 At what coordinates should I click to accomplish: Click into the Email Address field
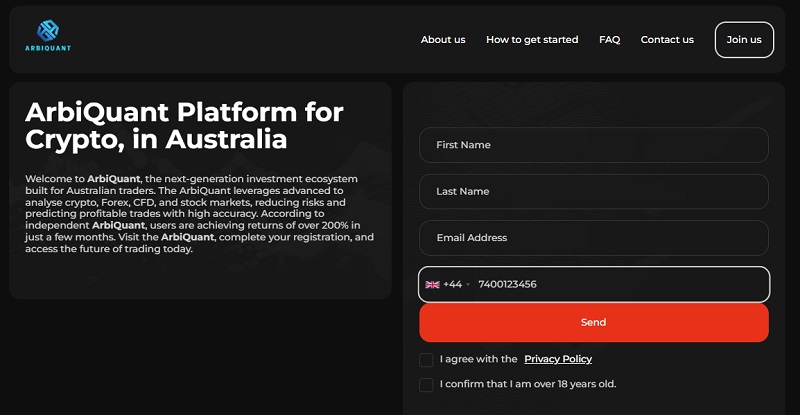pyautogui.click(x=593, y=238)
